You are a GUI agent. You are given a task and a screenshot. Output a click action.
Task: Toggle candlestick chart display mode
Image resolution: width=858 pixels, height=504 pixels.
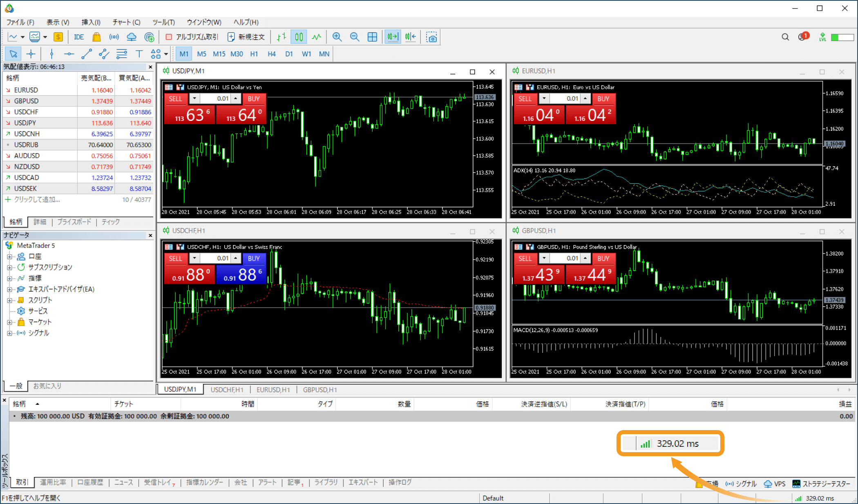pyautogui.click(x=299, y=37)
